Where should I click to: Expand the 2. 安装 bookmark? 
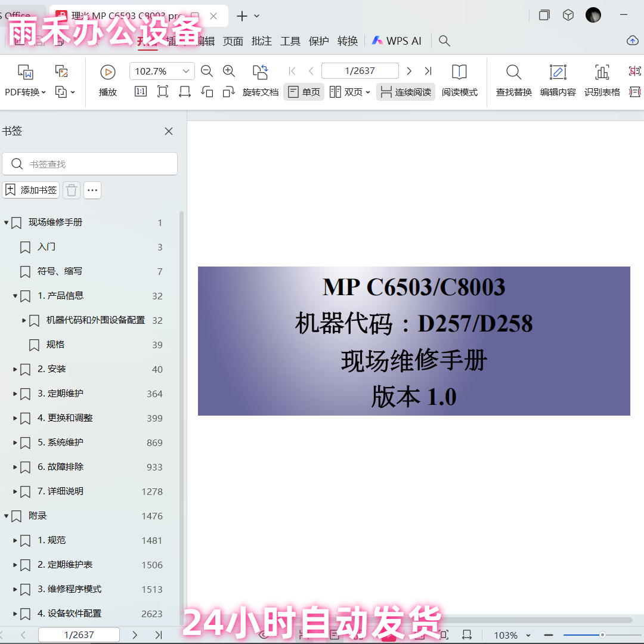click(x=15, y=369)
